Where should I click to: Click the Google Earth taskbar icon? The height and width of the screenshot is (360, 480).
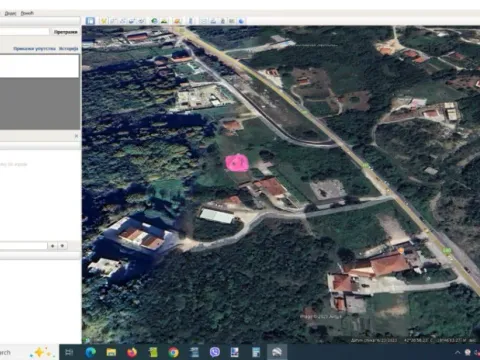pos(277,352)
